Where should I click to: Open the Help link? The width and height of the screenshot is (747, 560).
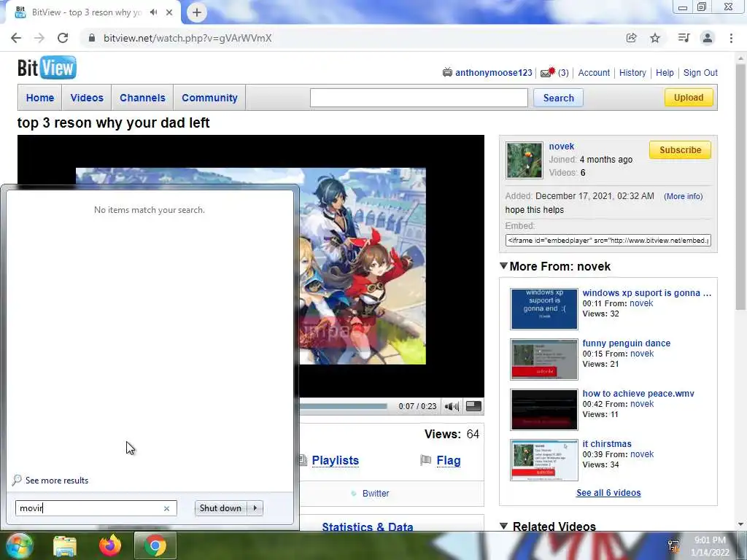[665, 72]
